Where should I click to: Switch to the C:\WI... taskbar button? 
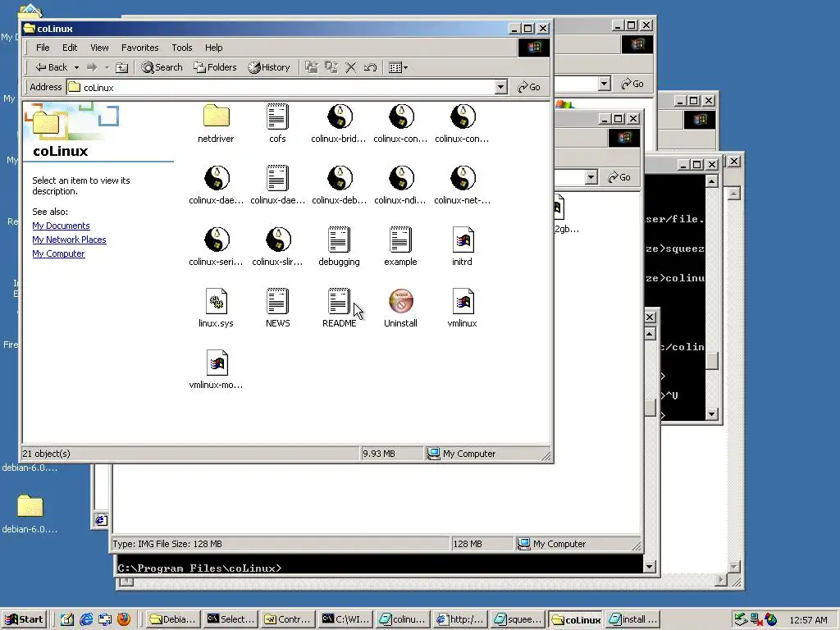tap(345, 619)
